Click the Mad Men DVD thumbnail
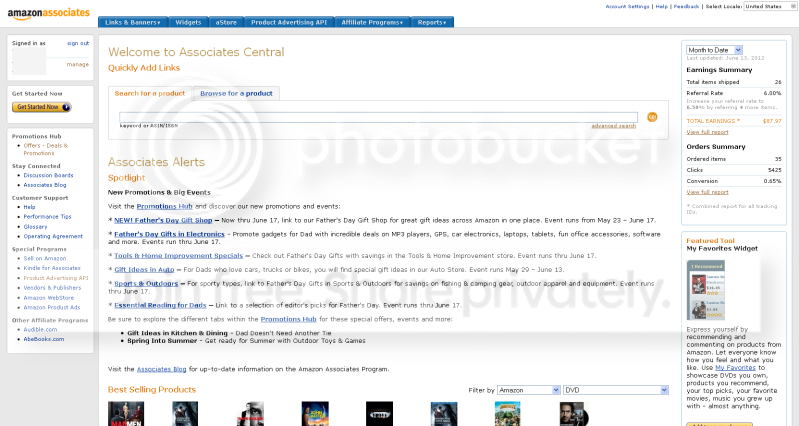Image resolution: width=799 pixels, height=426 pixels. [126, 414]
